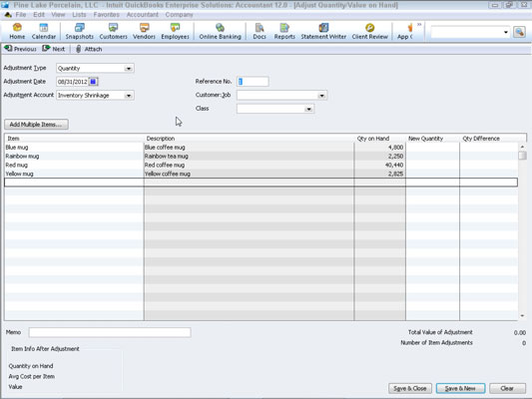Open Online Banking toolbar icon
This screenshot has width=532, height=399.
tap(220, 31)
